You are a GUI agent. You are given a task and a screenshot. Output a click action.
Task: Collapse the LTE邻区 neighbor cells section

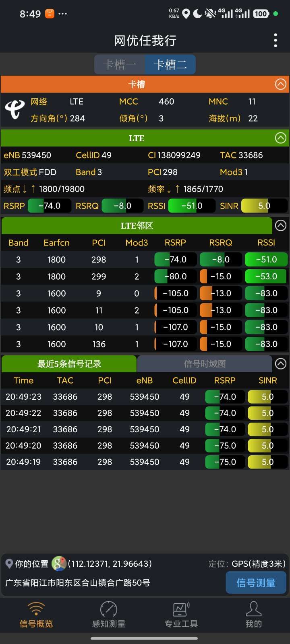(x=280, y=225)
